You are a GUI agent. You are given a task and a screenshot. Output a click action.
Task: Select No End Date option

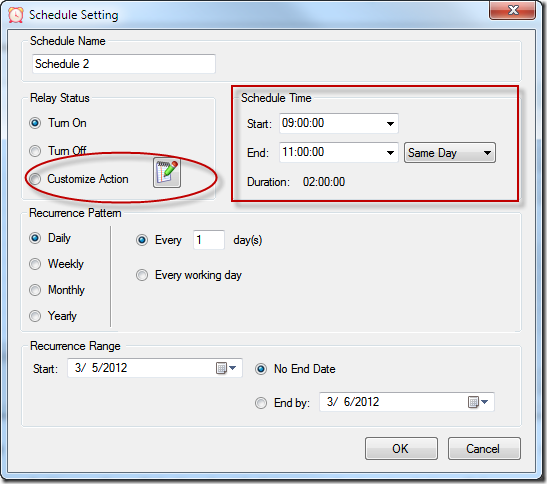(x=261, y=369)
